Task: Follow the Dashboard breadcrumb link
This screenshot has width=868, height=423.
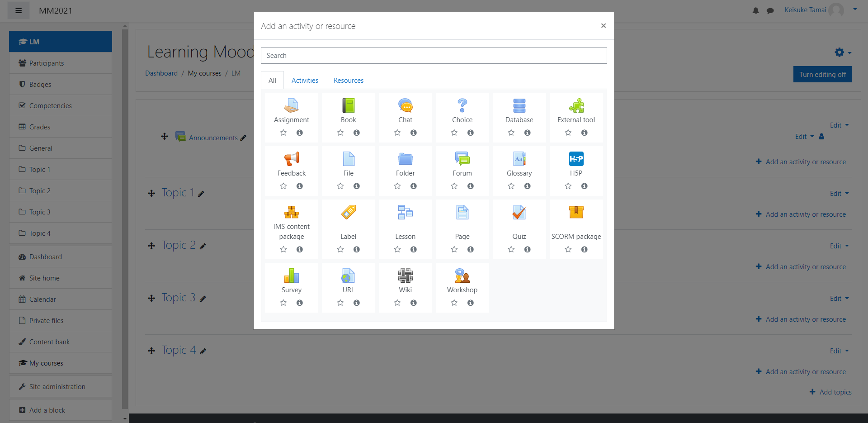Action: (161, 73)
